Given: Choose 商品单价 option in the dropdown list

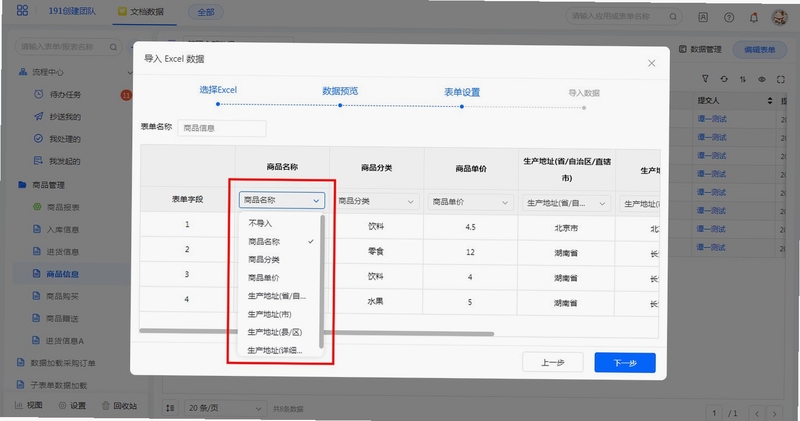Looking at the screenshot, I should [282, 278].
